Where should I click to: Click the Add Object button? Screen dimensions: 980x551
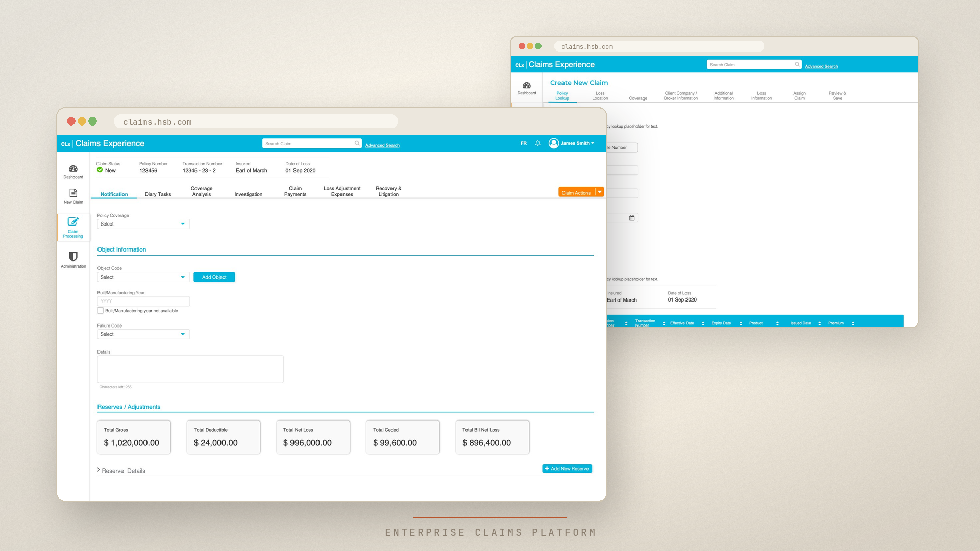tap(214, 277)
